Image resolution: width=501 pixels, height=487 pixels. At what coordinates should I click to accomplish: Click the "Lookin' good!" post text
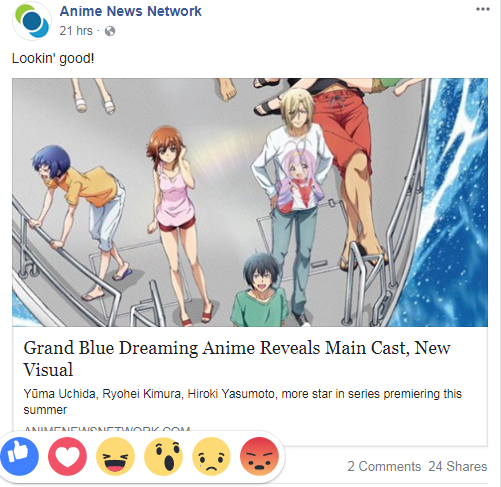53,58
